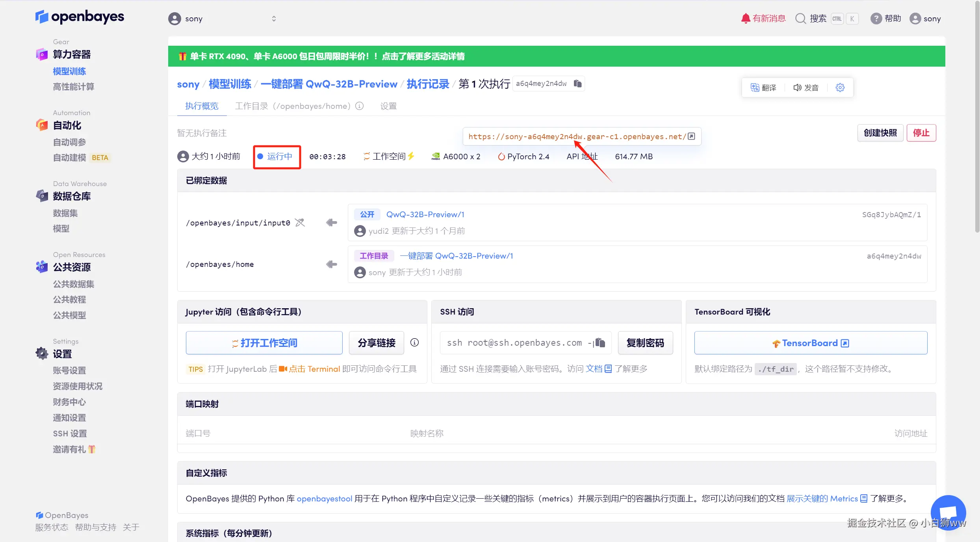
Task: Click the stop execution button
Action: tap(921, 133)
